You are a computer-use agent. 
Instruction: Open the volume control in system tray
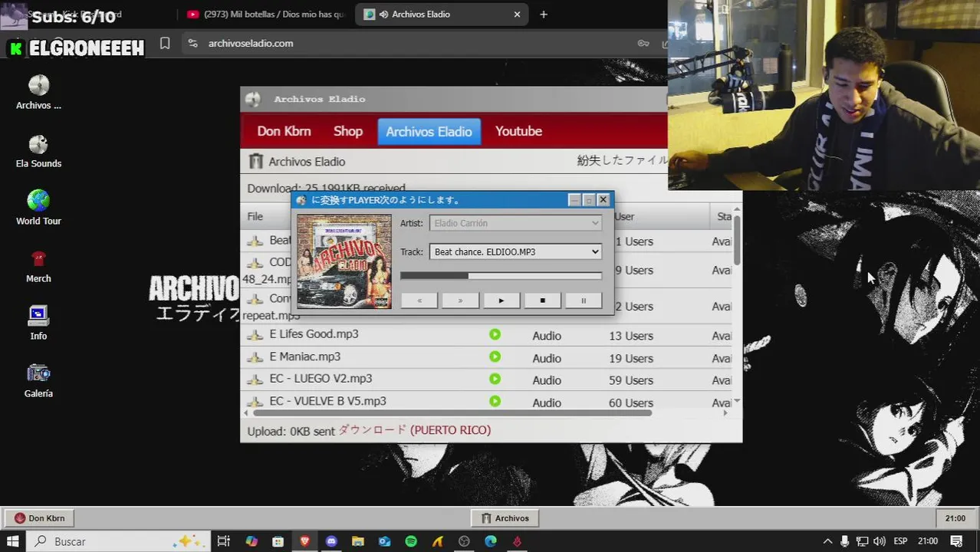(x=880, y=541)
